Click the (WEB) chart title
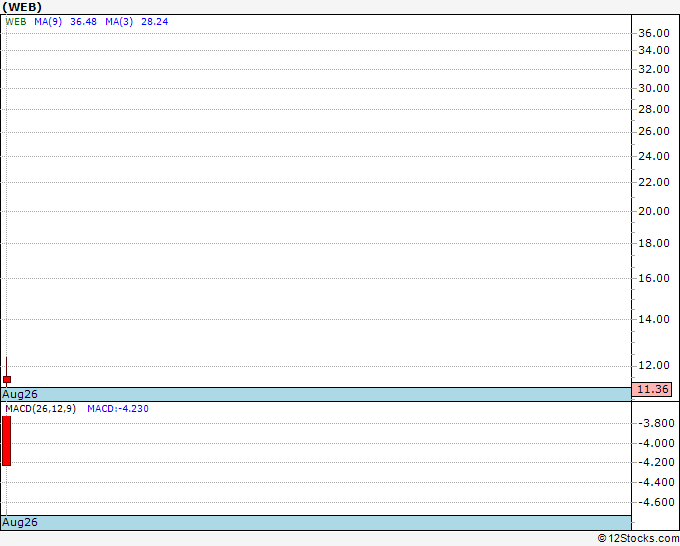Screen dimensions: 680x546 pyautogui.click(x=22, y=7)
